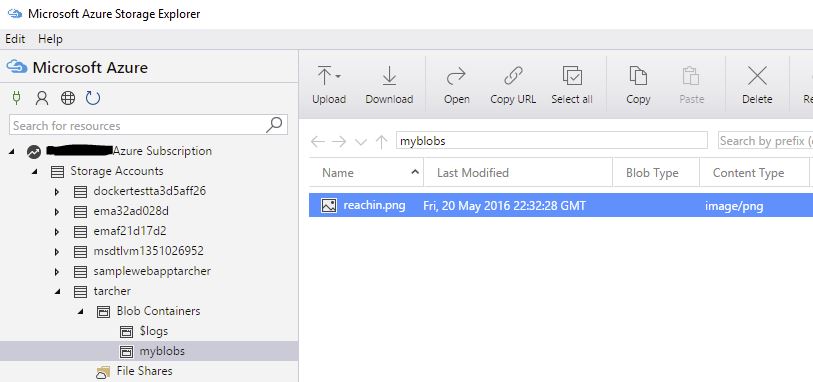Expand the msdtlvm1351026952 account
This screenshot has height=382, width=813.
[x=57, y=252]
